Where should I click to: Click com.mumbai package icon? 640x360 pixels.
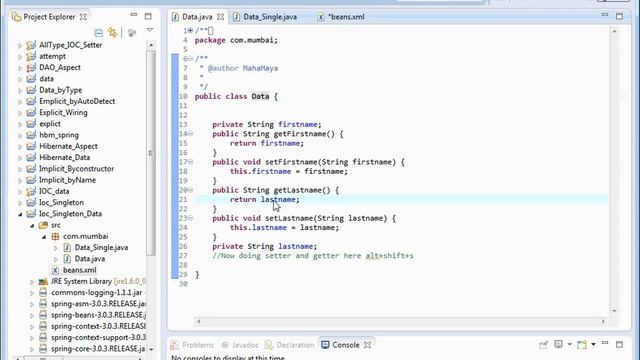point(55,236)
